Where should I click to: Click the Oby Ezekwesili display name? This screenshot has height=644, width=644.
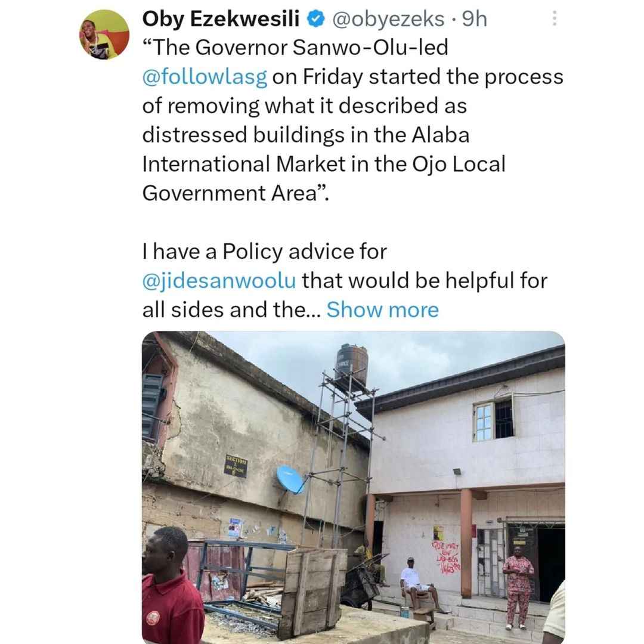pos(221,19)
